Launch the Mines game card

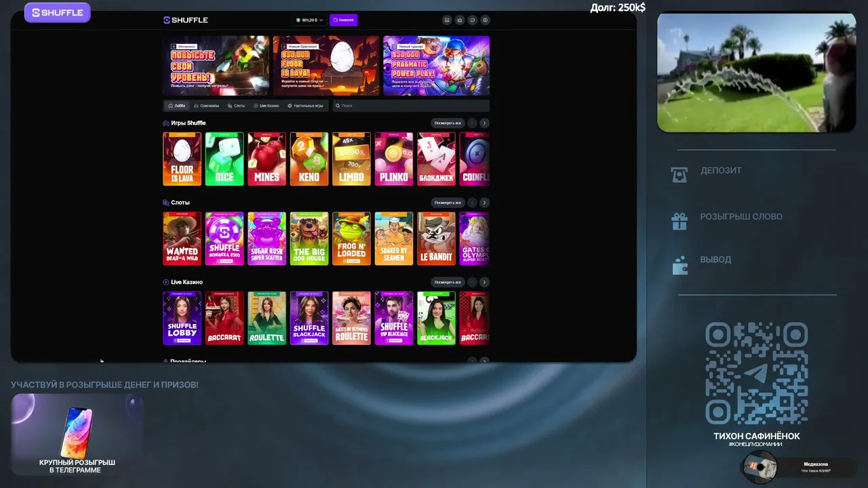pos(267,159)
